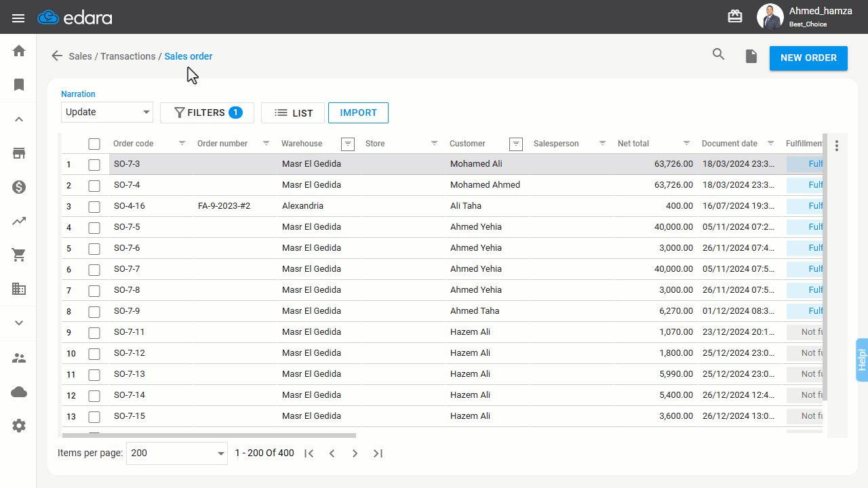Open the store/POS sidebar icon
Screen dimensions: 868x488
pyautogui.click(x=19, y=153)
